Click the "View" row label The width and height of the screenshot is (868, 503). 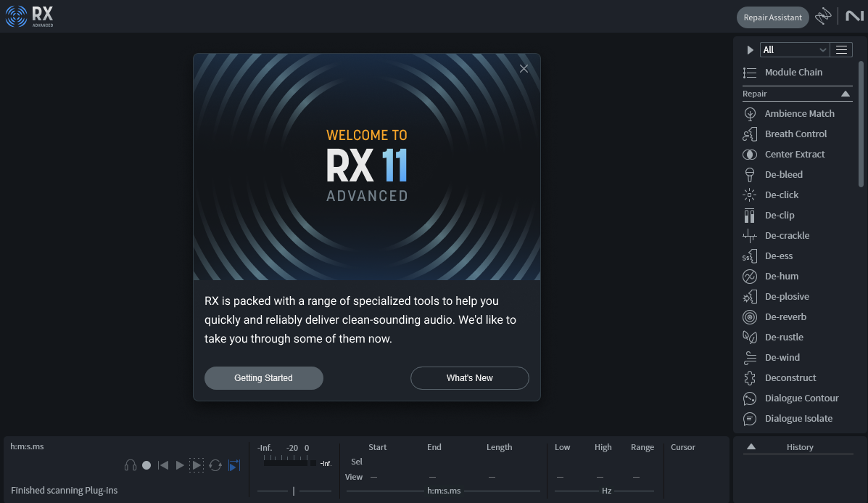[354, 477]
